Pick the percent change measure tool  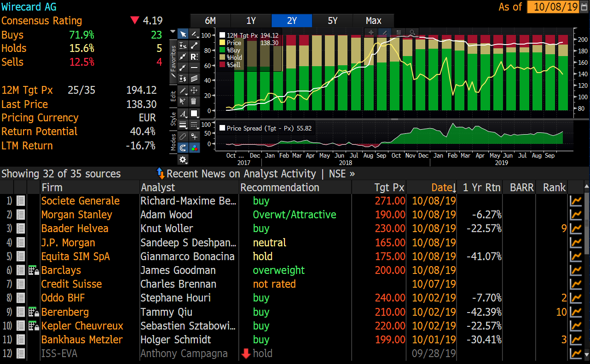[183, 45]
